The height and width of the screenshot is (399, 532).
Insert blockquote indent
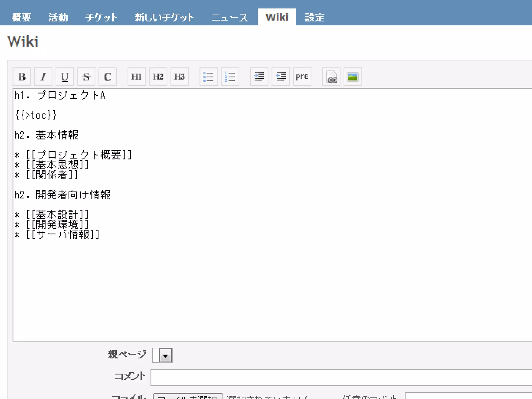coord(259,77)
